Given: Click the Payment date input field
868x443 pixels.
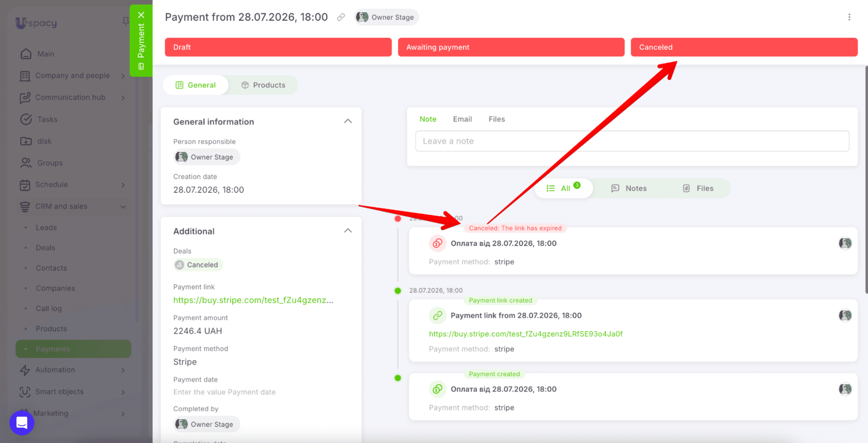Looking at the screenshot, I should tap(225, 392).
